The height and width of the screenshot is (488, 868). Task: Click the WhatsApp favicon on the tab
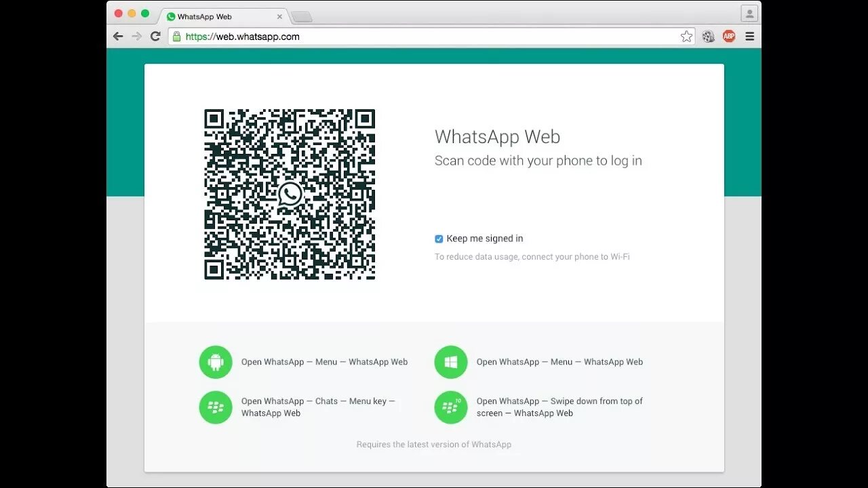click(171, 17)
